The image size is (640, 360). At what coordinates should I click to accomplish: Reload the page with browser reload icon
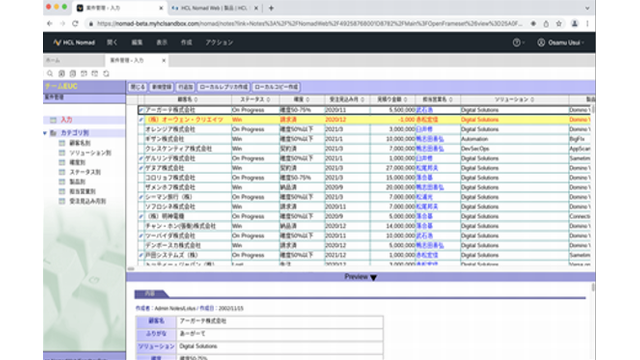click(75, 24)
